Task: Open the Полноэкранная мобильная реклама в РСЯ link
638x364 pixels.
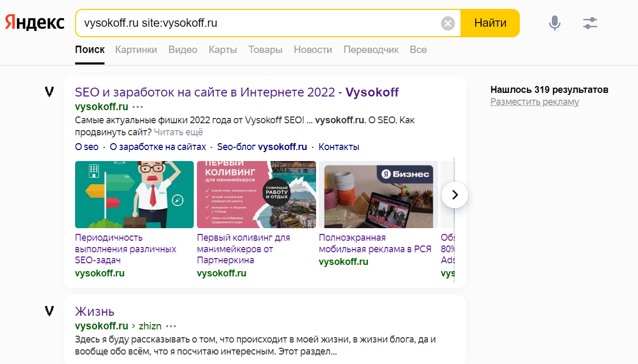Action: click(x=375, y=243)
